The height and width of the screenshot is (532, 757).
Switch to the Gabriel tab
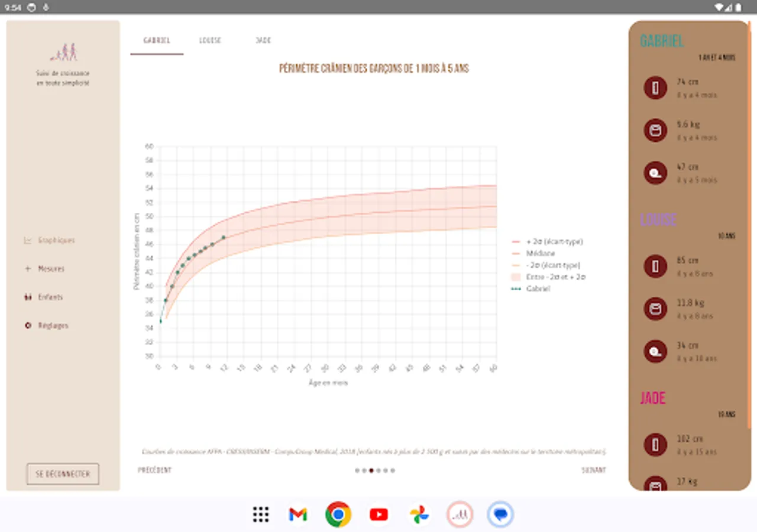[x=157, y=41]
